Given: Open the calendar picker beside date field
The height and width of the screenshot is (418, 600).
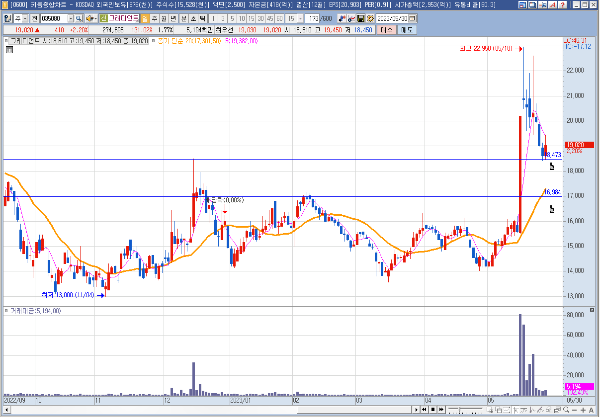Looking at the screenshot, I should 412,18.
